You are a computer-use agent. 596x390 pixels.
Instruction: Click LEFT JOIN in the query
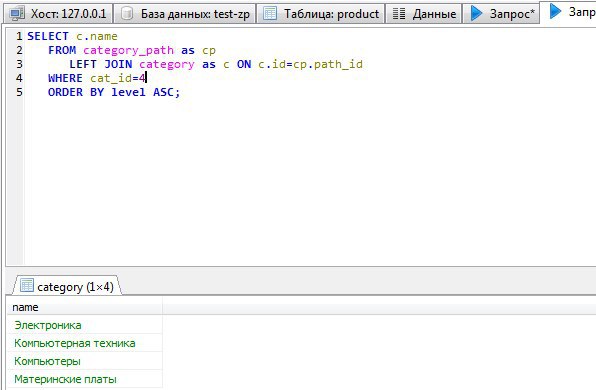(x=101, y=64)
